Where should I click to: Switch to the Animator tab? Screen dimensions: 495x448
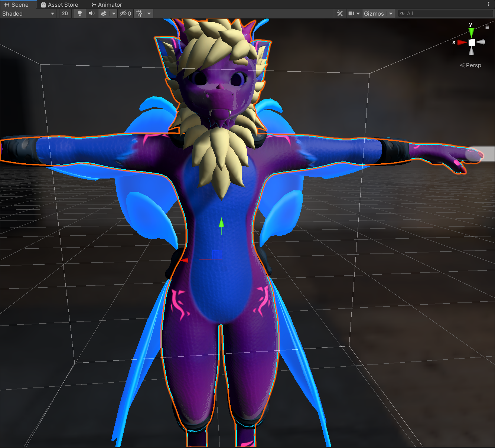point(107,4)
